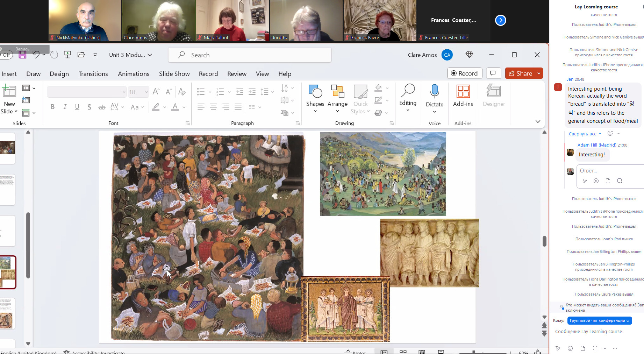Viewport: 644px width, 354px height.
Task: Click Clear All Formatting icon
Action: [x=182, y=92]
